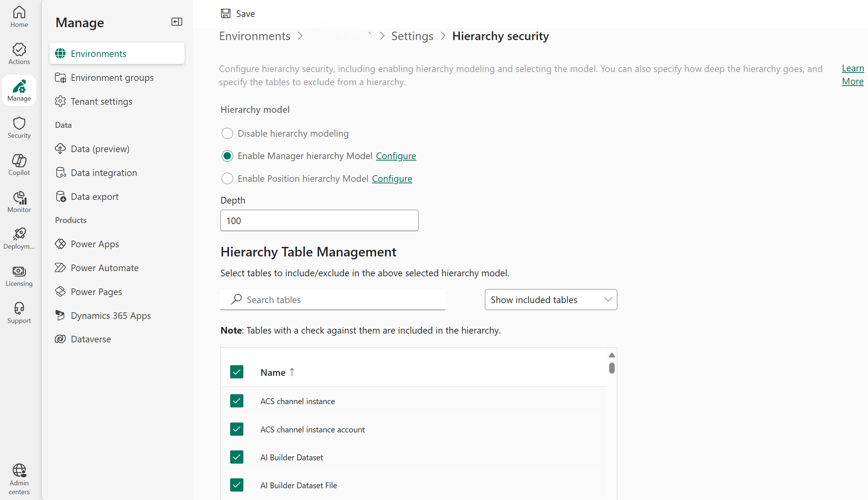Open the Monitor section icon
The width and height of the screenshot is (868, 500).
[x=19, y=198]
